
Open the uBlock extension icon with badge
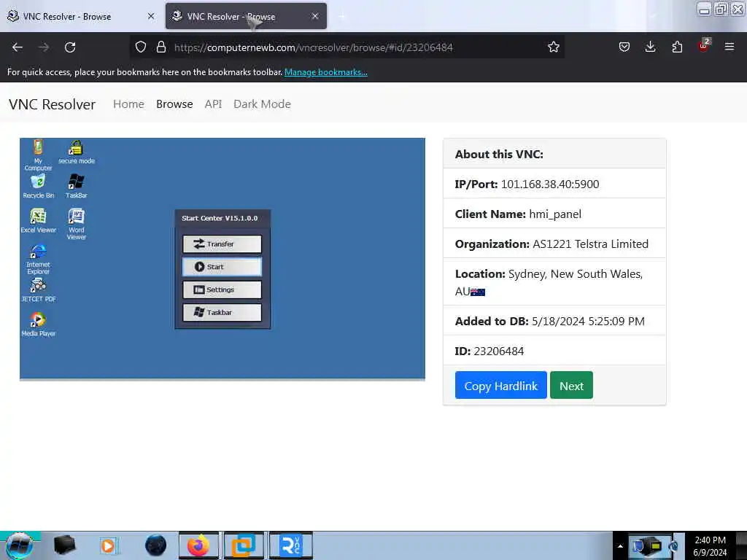[x=704, y=46]
